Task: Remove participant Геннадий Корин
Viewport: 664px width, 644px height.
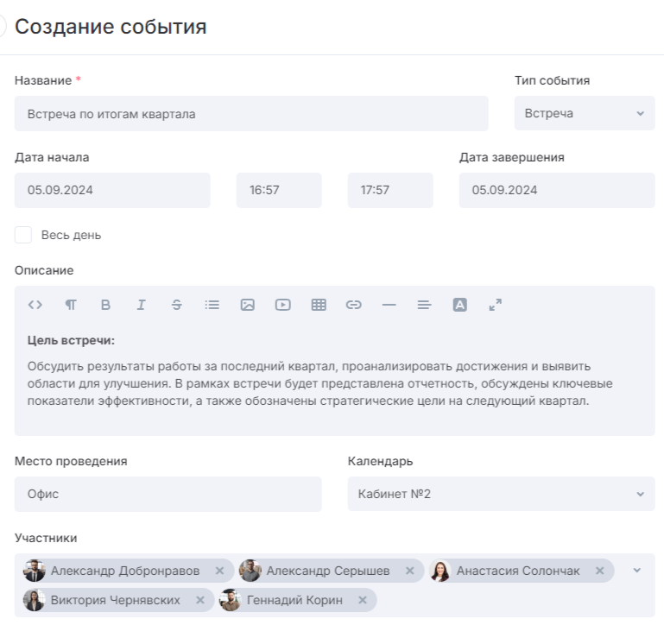Action: [x=363, y=600]
